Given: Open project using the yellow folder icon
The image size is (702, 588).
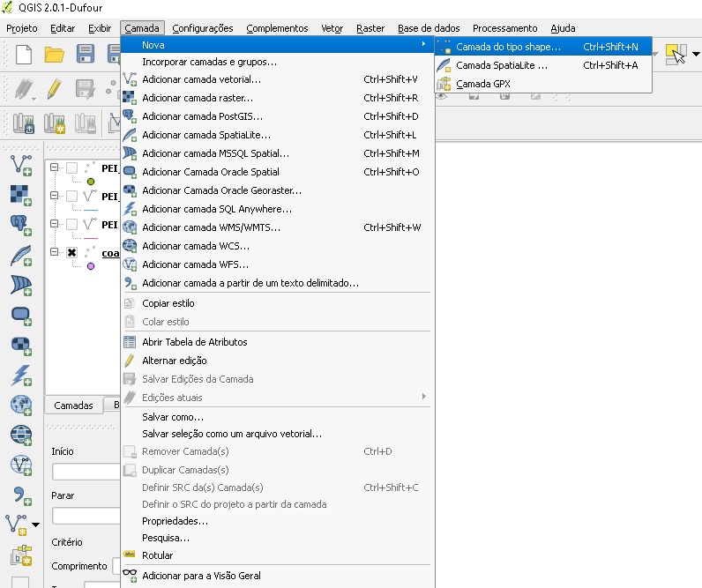Looking at the screenshot, I should tap(55, 55).
